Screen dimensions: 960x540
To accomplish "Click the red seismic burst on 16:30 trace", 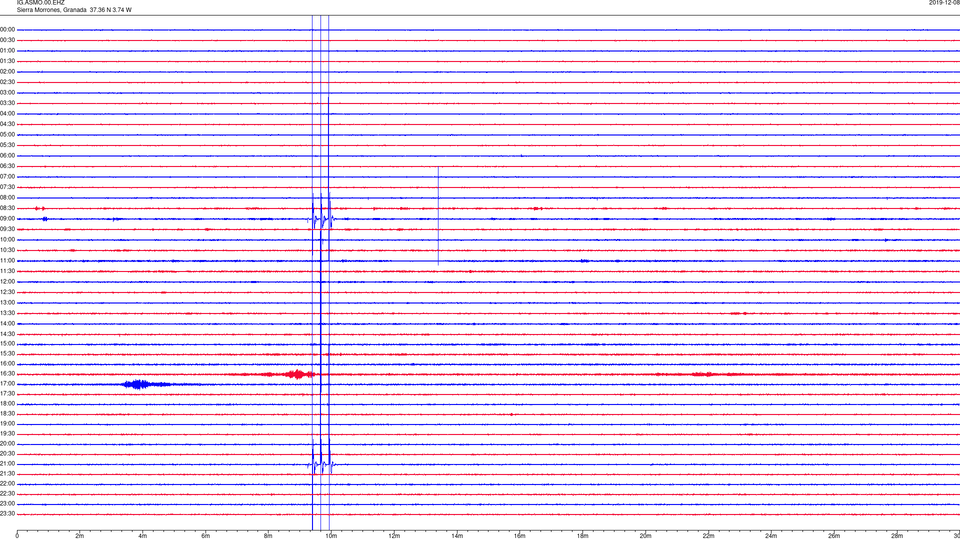I will [x=297, y=374].
